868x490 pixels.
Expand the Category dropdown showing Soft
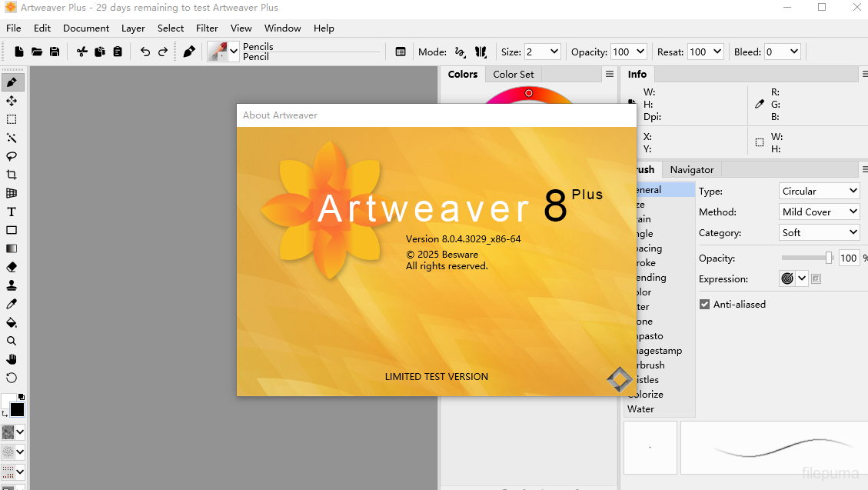pyautogui.click(x=819, y=232)
